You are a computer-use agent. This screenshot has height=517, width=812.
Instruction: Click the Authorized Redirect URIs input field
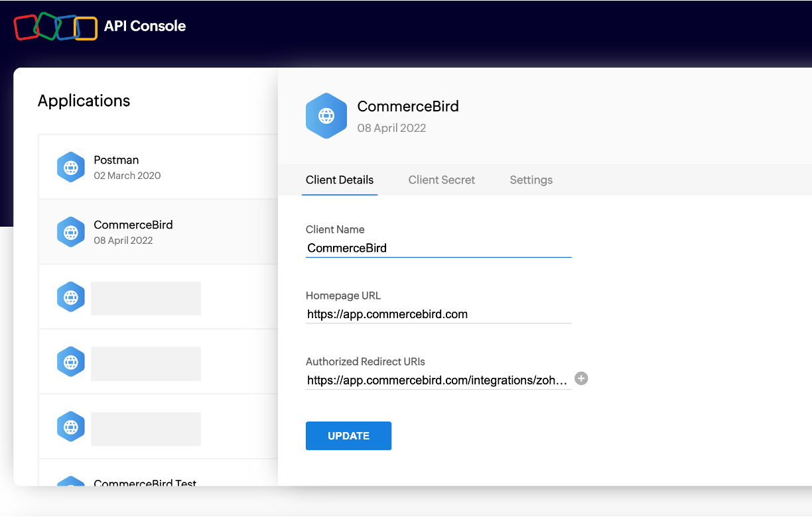click(x=439, y=380)
